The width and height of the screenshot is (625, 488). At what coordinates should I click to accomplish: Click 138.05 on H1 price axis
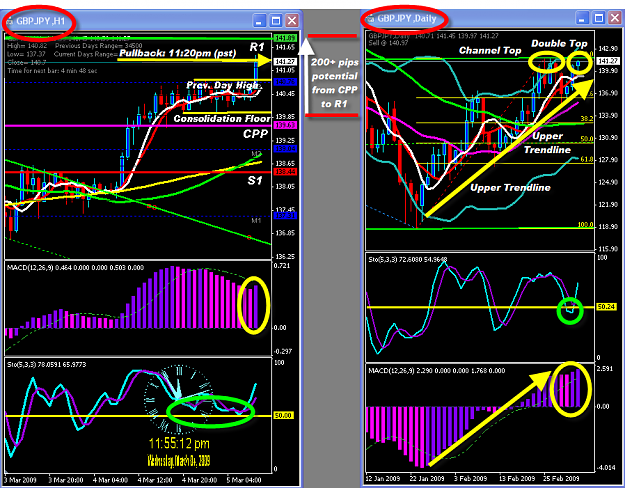pos(285,186)
